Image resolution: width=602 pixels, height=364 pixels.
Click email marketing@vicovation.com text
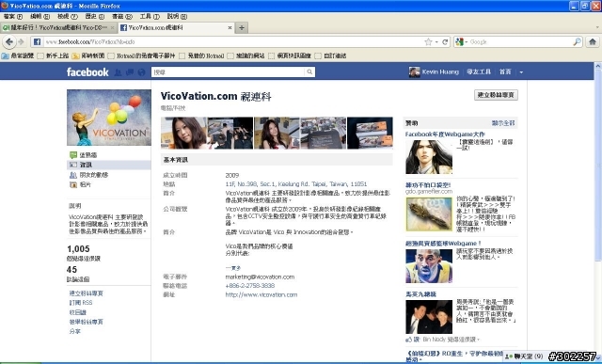[260, 277]
